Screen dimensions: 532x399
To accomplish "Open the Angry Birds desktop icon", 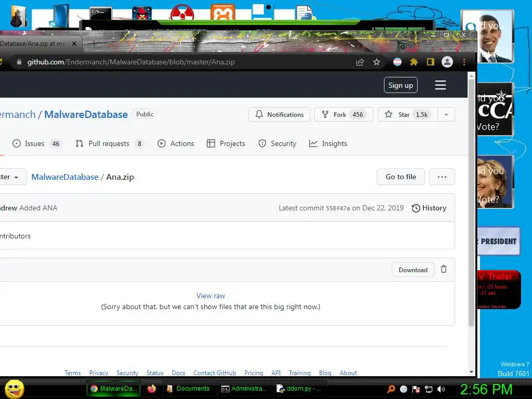I will pyautogui.click(x=142, y=14).
